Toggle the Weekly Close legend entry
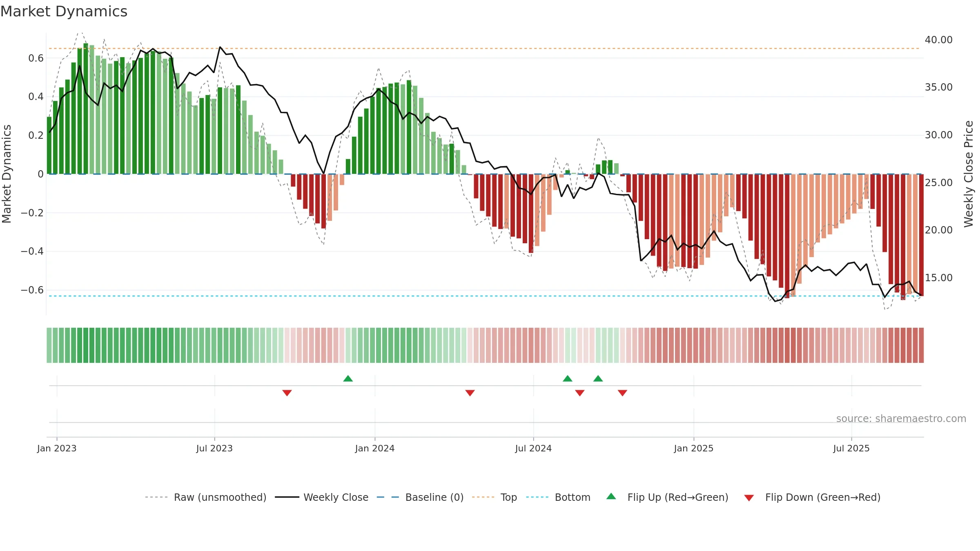The image size is (980, 551). [x=322, y=497]
